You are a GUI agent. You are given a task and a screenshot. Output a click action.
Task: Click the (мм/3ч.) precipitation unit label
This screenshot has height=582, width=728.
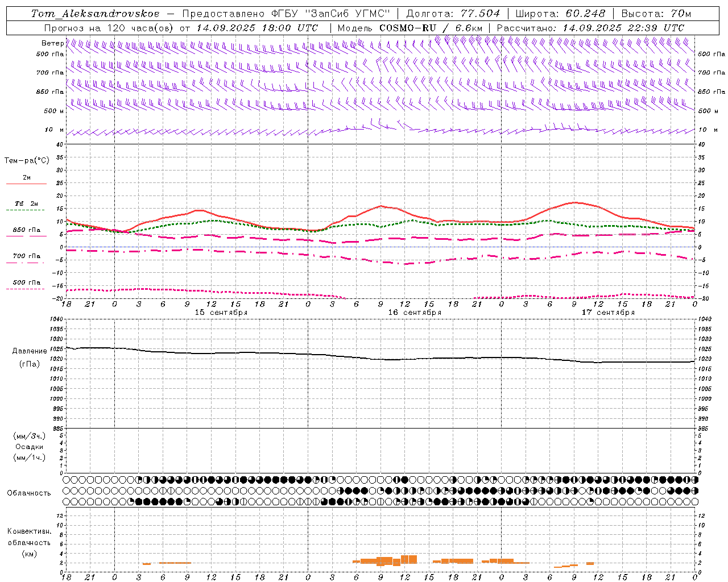pos(30,436)
